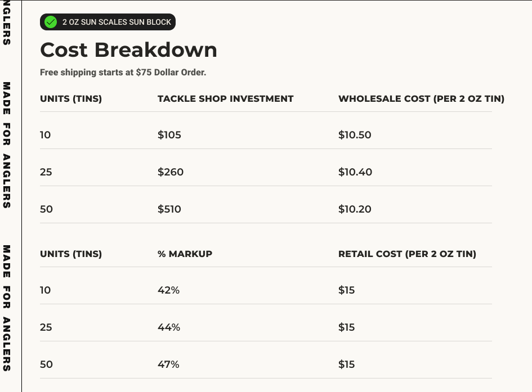Click the green checkmark icon
Viewport: 532px width, 392px height.
(x=51, y=22)
